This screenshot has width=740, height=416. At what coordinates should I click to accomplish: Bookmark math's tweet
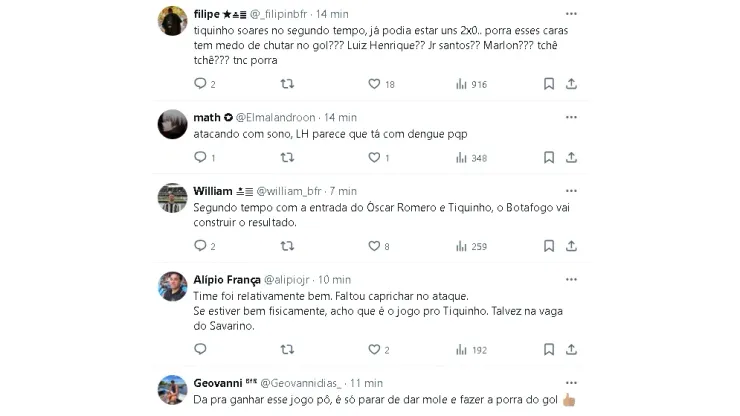coord(547,157)
